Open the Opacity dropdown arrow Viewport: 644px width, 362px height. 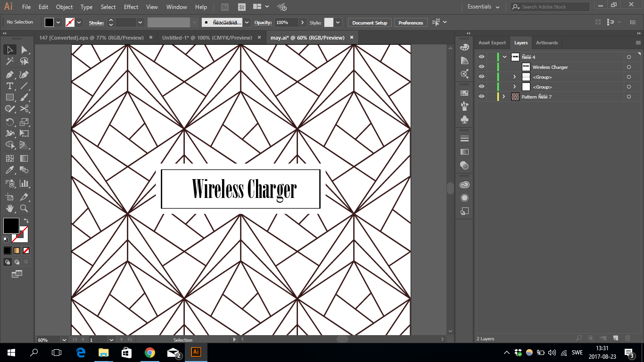click(x=302, y=23)
